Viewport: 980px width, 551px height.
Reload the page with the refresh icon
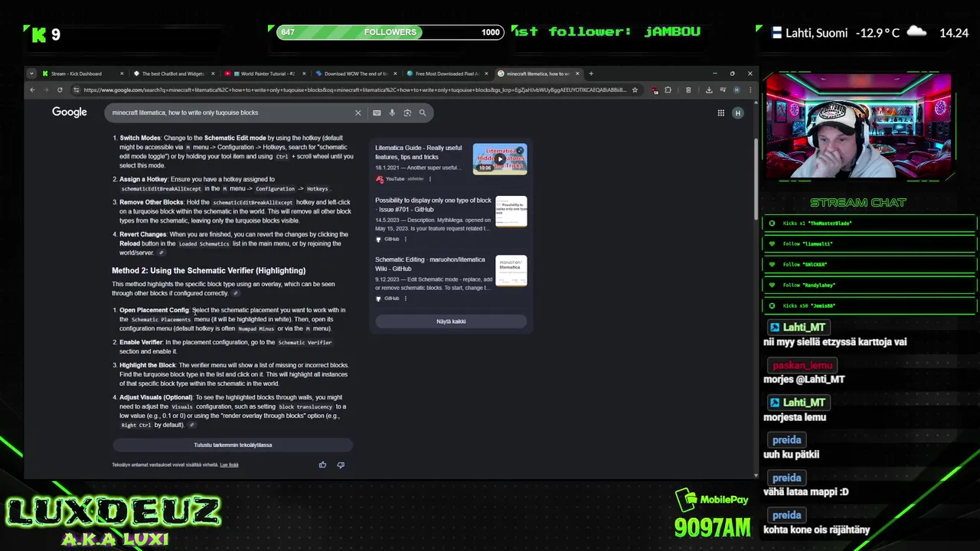60,90
